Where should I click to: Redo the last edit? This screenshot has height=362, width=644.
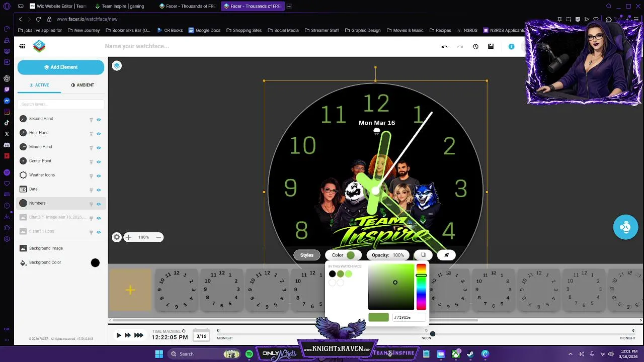(460, 47)
